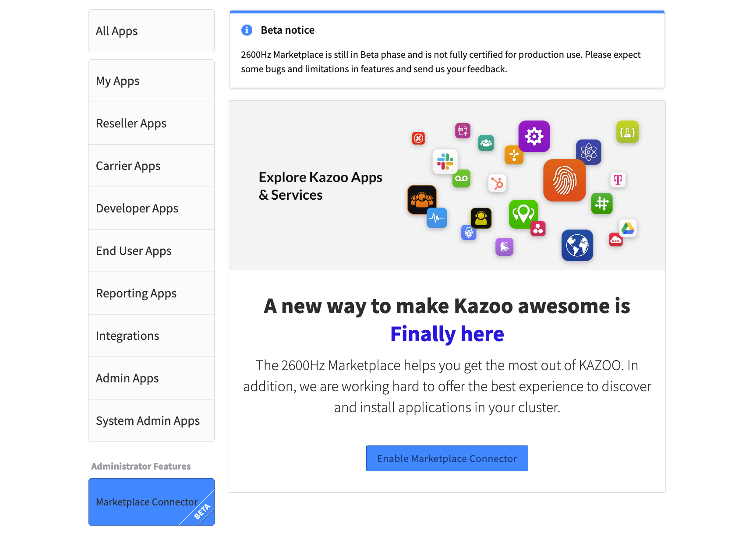Click Enable Marketplace Connector button
The height and width of the screenshot is (537, 756).
pyautogui.click(x=447, y=459)
